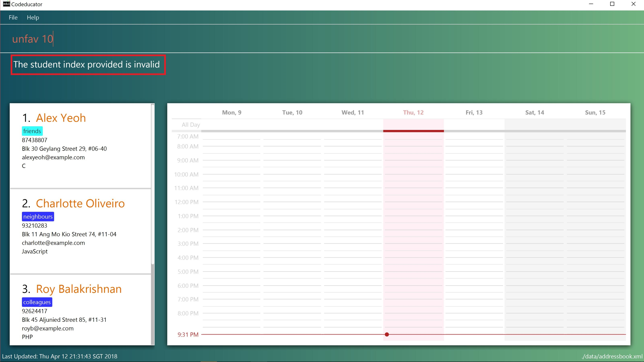Click phone number 93210283
This screenshot has width=644, height=362.
34,226
